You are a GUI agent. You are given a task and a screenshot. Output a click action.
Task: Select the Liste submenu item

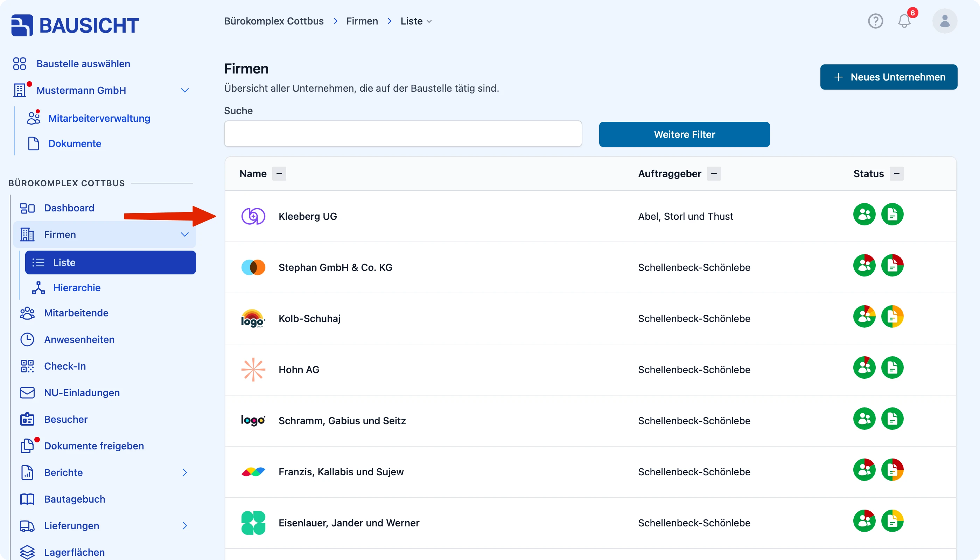[x=110, y=263]
